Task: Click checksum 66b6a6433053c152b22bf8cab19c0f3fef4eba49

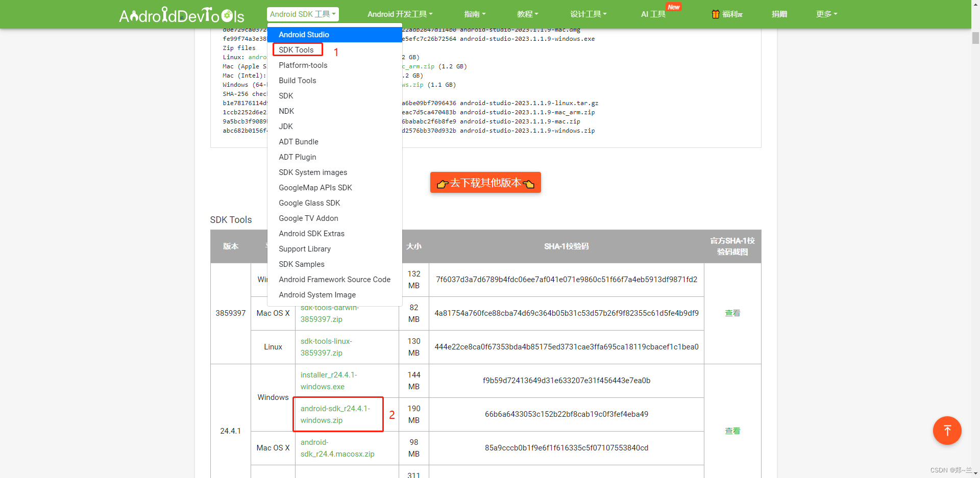Action: [x=567, y=414]
